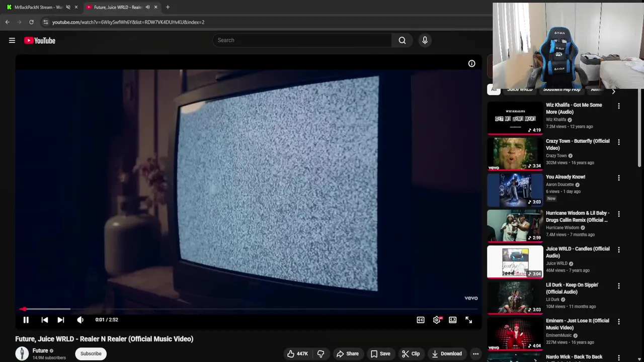Play Wiz Khalifa Got Me Some More thumbnail
This screenshot has width=644, height=362.
pyautogui.click(x=515, y=119)
